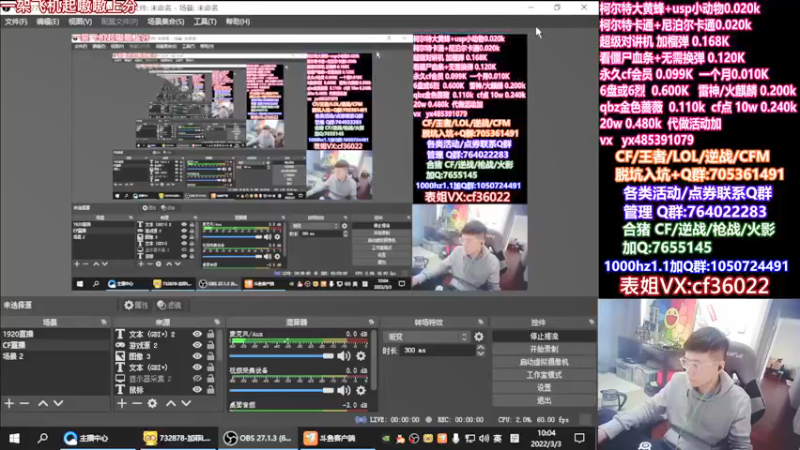Click the 文本 (GDI+) 2 text source icon

(x=120, y=334)
